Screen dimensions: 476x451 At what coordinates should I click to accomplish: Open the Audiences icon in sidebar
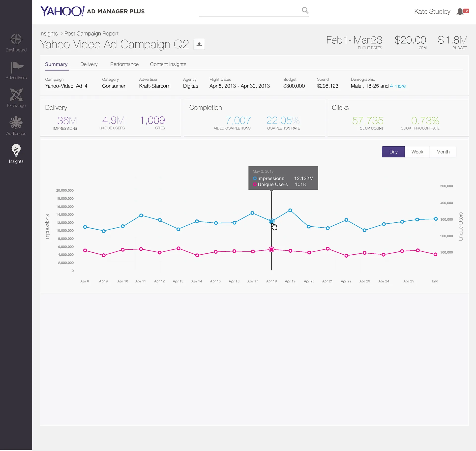tap(16, 123)
